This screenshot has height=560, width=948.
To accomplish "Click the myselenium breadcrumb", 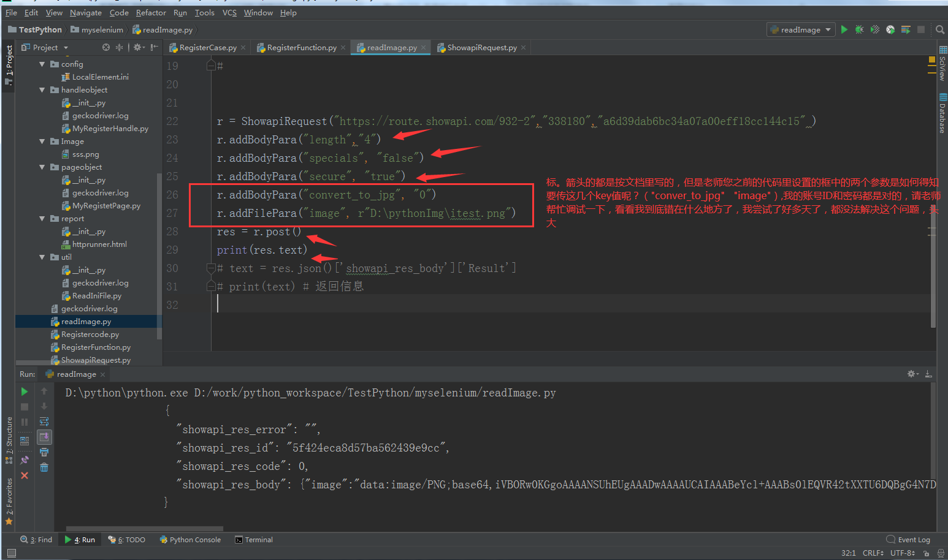I will (x=97, y=29).
